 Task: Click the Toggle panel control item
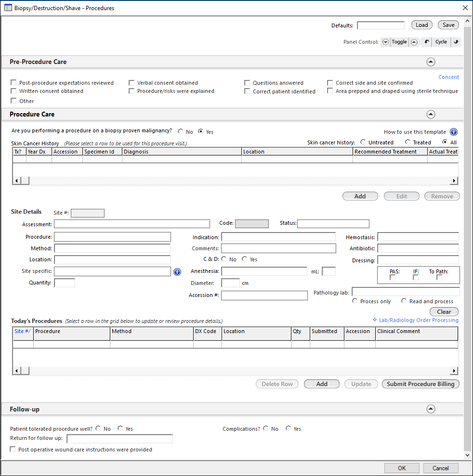click(399, 42)
